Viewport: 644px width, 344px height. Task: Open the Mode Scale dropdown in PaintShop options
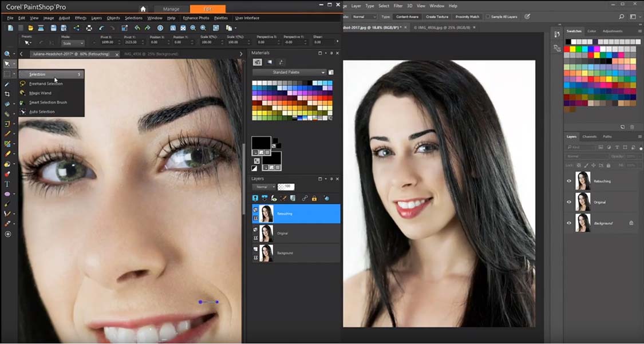click(x=73, y=43)
